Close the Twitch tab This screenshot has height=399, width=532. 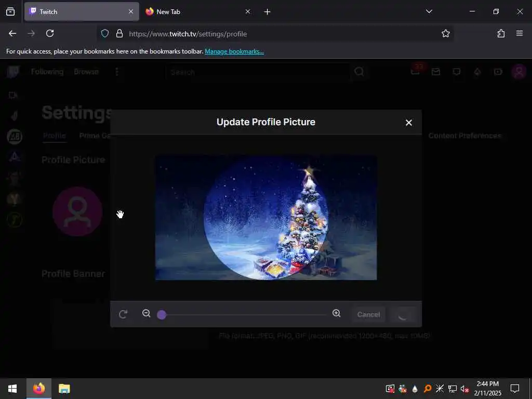[130, 11]
